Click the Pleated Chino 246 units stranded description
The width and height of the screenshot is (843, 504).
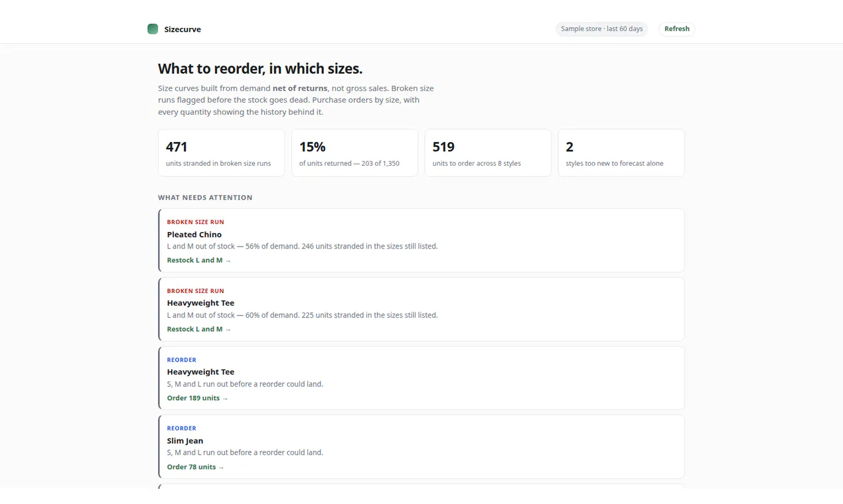point(303,247)
